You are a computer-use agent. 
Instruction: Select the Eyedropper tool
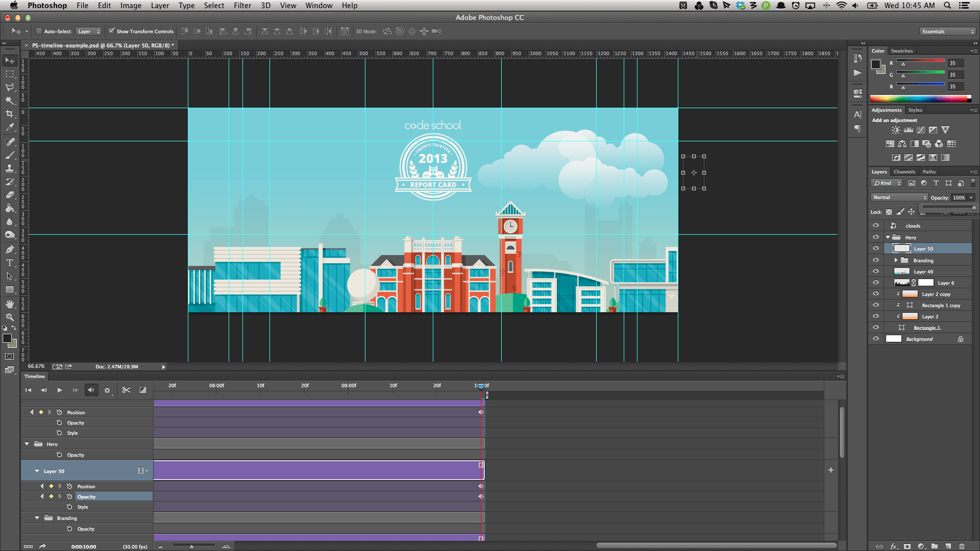point(10,127)
